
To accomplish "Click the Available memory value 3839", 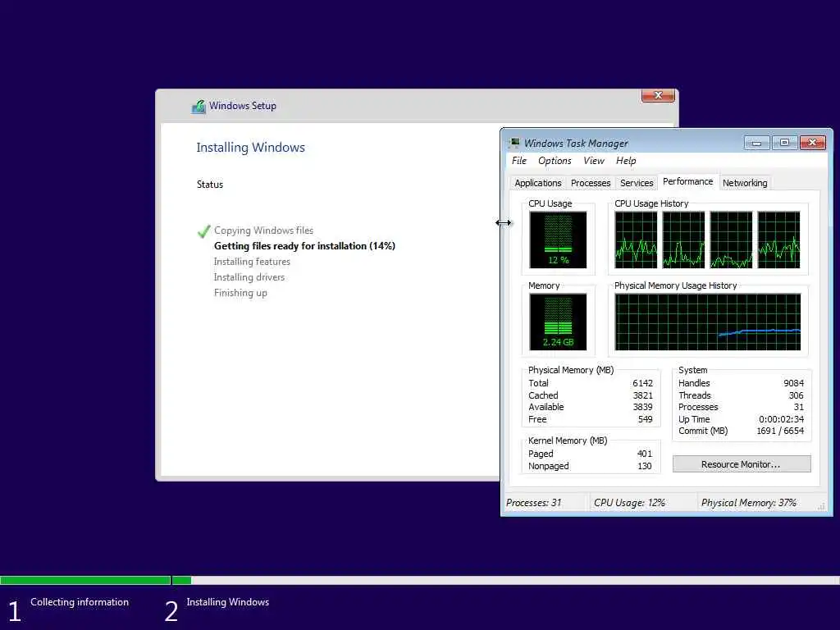I will pos(642,407).
